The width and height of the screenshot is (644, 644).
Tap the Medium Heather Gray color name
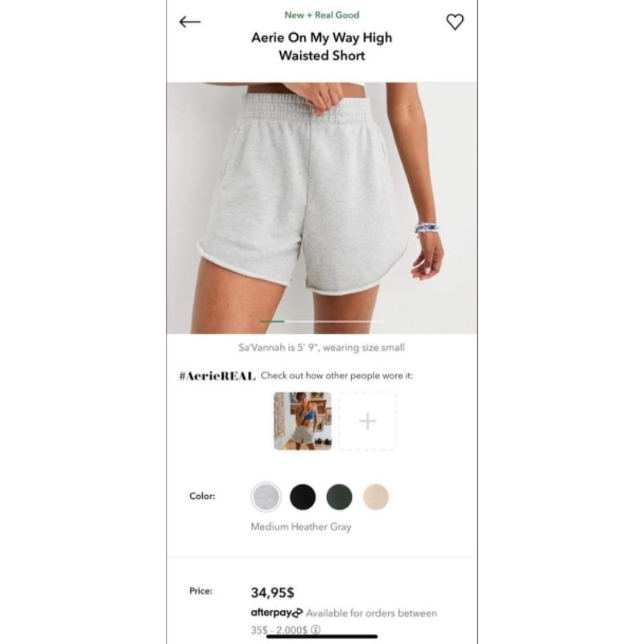pos(301,526)
